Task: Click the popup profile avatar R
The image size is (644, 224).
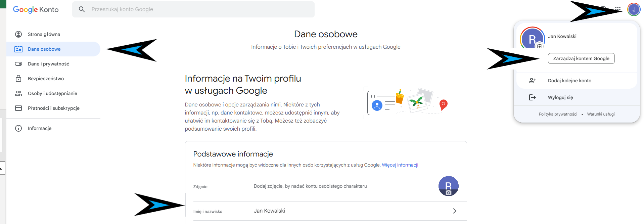Action: coord(532,38)
